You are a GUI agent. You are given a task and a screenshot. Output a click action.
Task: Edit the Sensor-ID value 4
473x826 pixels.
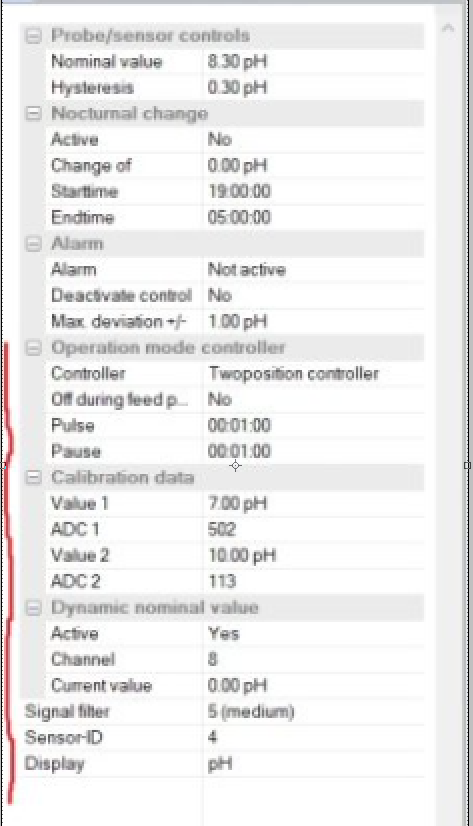pos(314,738)
